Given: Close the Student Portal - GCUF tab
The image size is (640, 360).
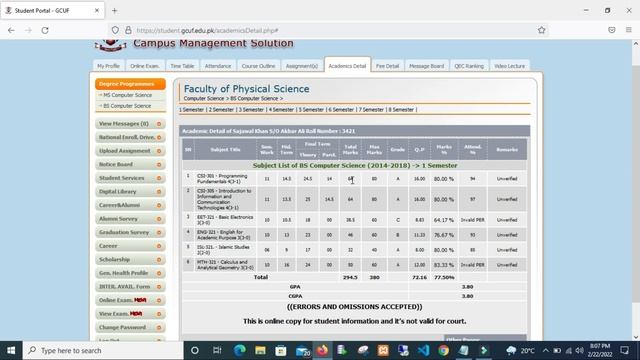Looking at the screenshot, I should (x=97, y=11).
